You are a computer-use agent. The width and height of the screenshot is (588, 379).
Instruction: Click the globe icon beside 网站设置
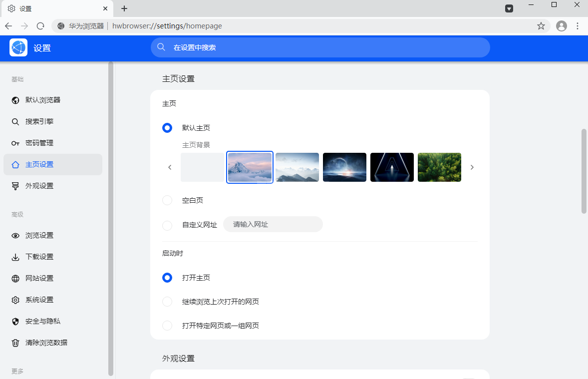(x=15, y=279)
